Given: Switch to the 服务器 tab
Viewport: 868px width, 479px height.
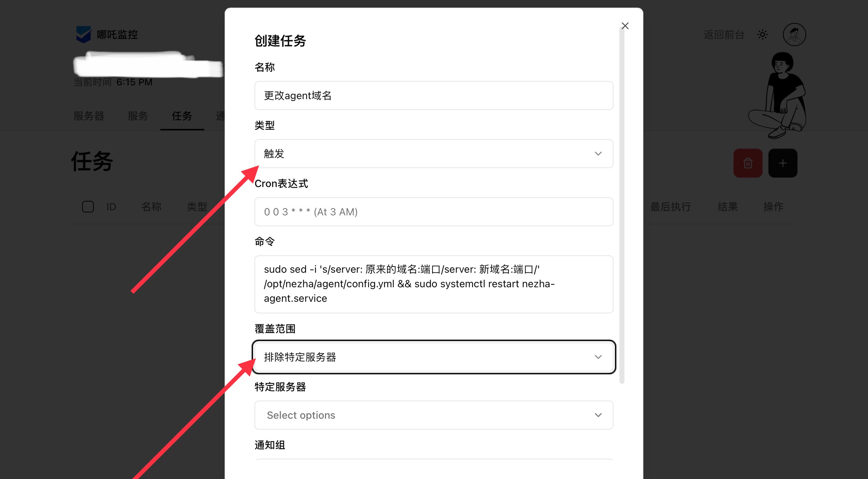Looking at the screenshot, I should click(89, 116).
